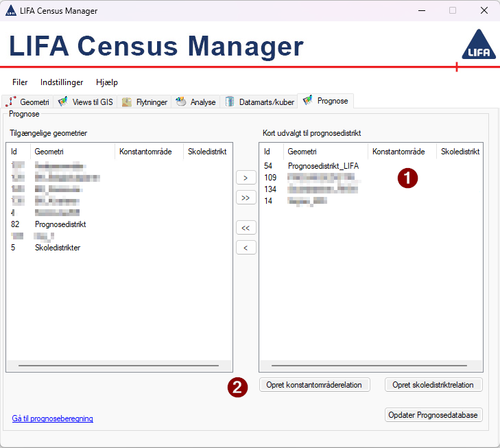500x448 pixels.
Task: Click the Analyse tab icon
Action: click(181, 102)
